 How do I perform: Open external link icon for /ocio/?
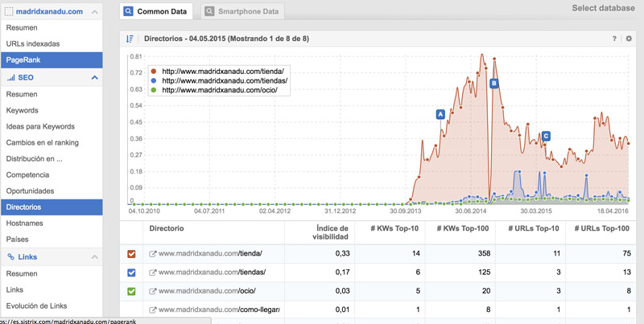(152, 291)
